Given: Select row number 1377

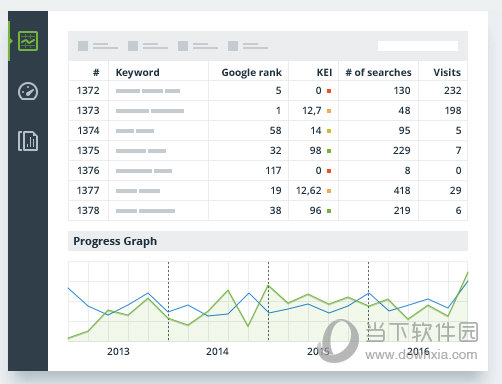Looking at the screenshot, I should tap(88, 190).
